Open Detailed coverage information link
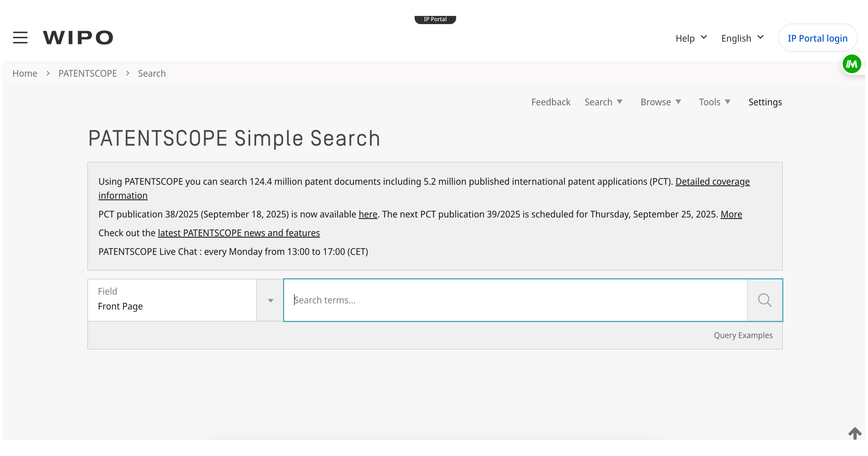The width and height of the screenshot is (868, 456). coord(712,181)
